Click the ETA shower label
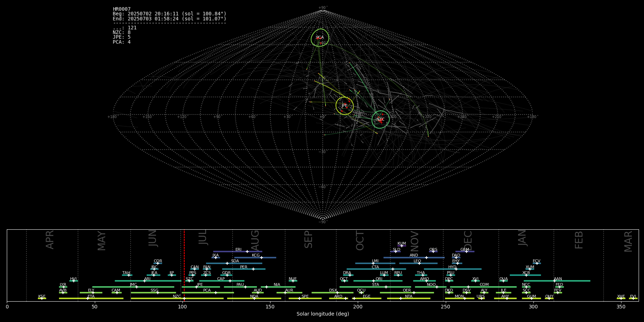 click(x=91, y=297)
